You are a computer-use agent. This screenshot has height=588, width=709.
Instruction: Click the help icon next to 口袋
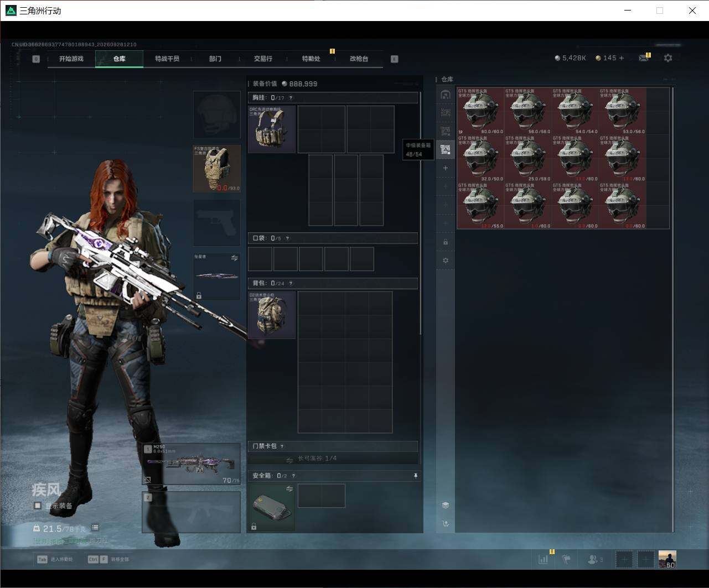point(287,238)
